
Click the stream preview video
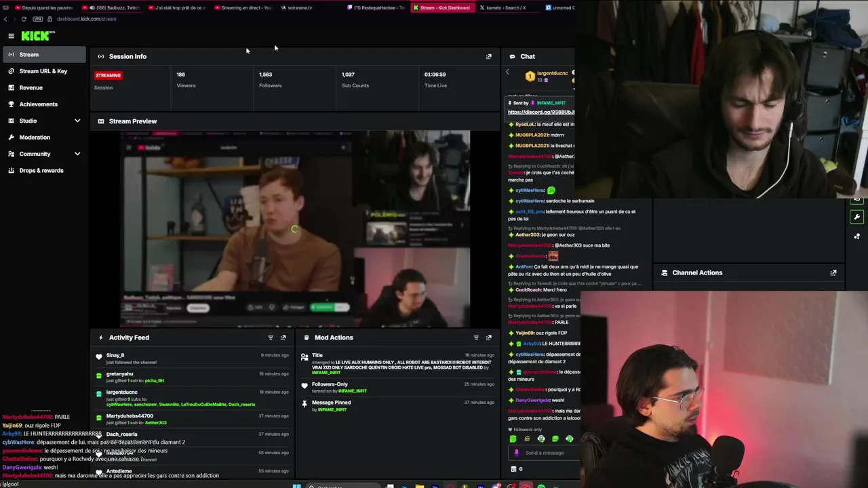(x=295, y=228)
